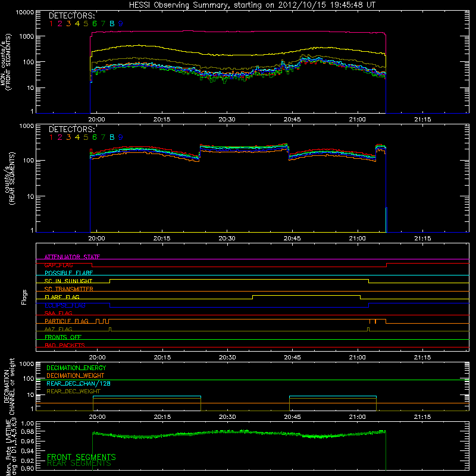The height and width of the screenshot is (476, 476).
Task: Click the GAP_FLAG label
Action: (59, 265)
